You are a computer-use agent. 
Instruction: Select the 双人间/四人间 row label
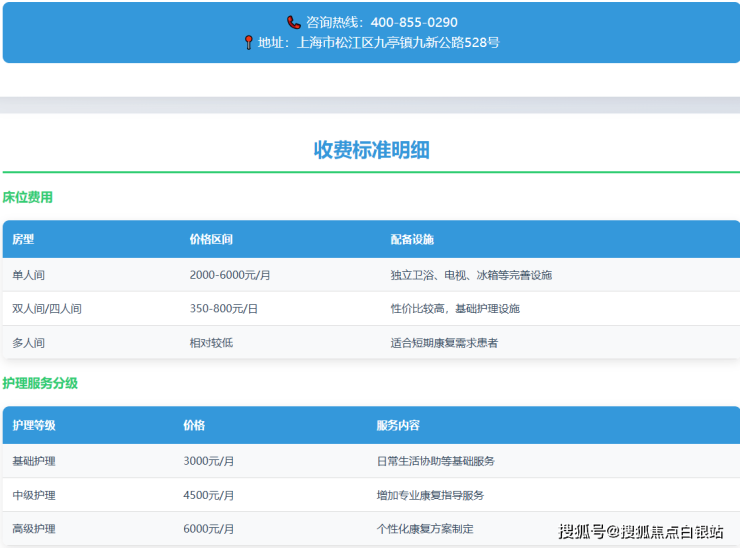point(47,309)
